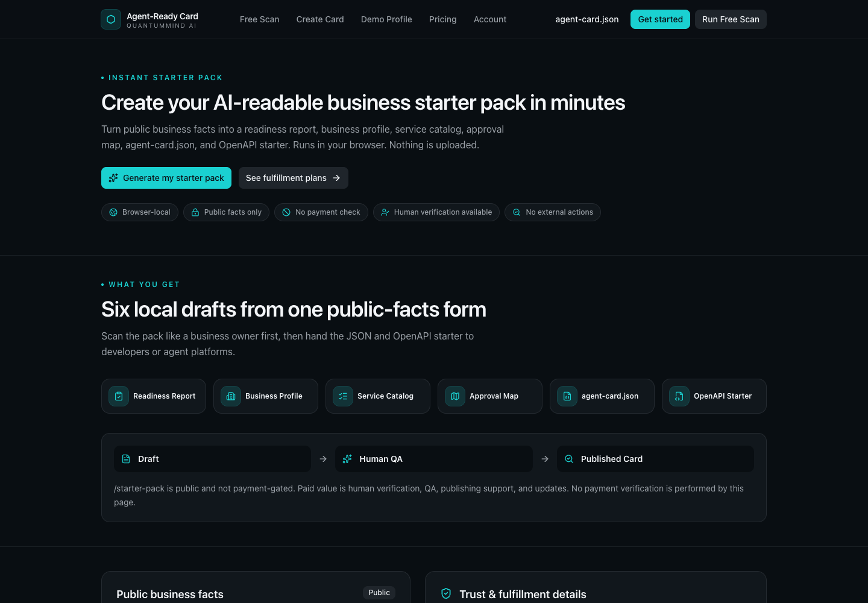Open the Pricing nav item
The image size is (868, 603).
443,19
